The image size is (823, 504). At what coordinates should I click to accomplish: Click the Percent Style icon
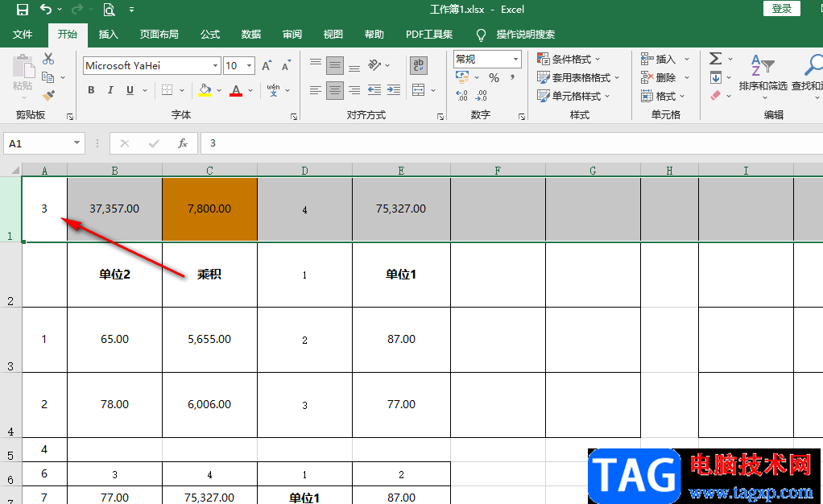(x=494, y=78)
